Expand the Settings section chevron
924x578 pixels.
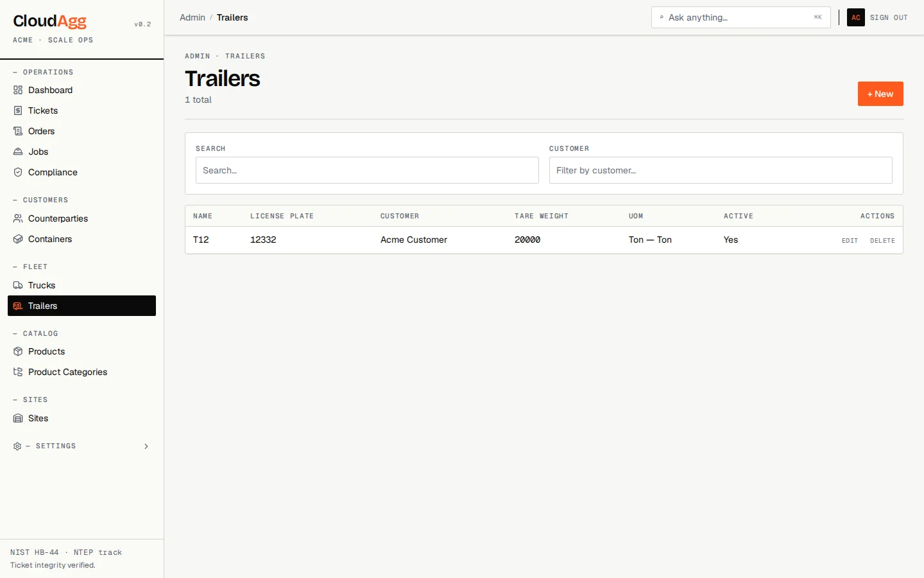tap(146, 446)
